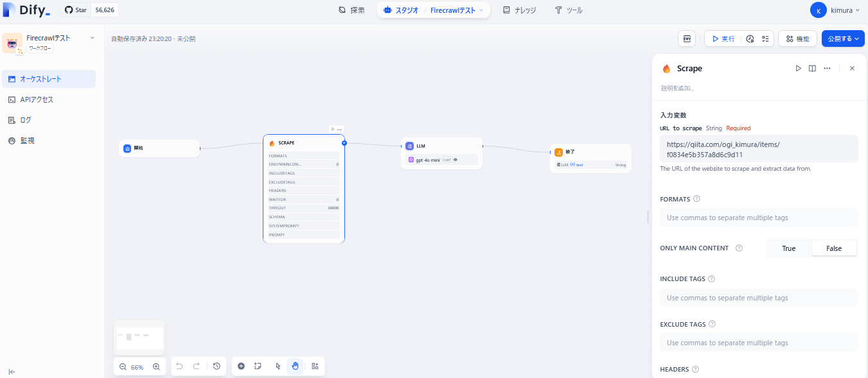
Task: Open the ENV environment variables button
Action: click(687, 39)
